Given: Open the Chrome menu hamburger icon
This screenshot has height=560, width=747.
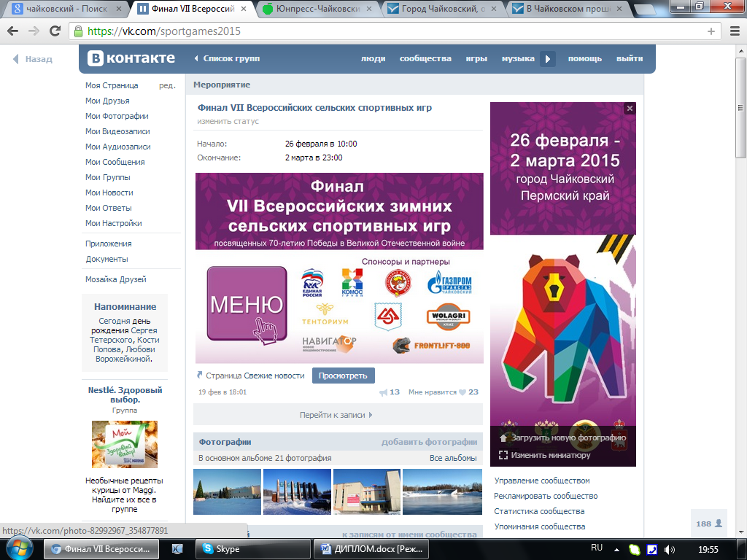Looking at the screenshot, I should click(x=735, y=31).
